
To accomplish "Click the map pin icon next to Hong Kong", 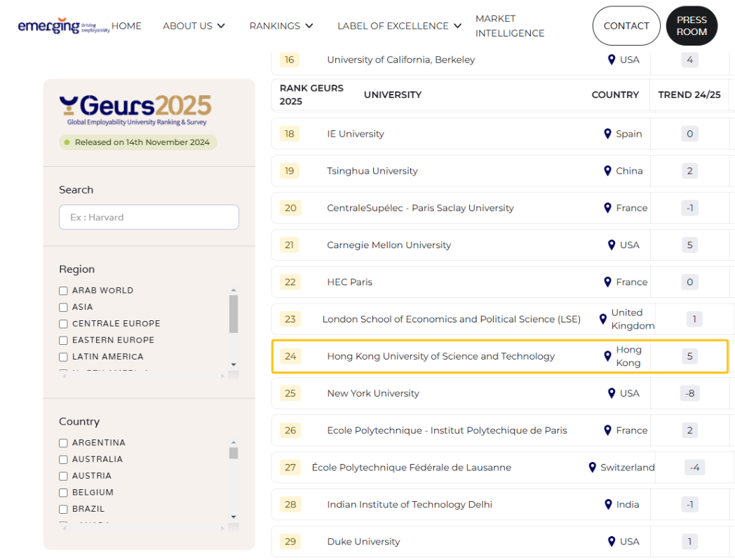I will (607, 356).
